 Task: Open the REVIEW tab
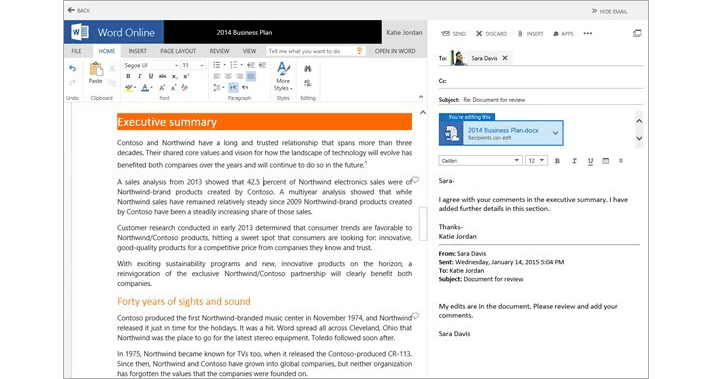click(x=219, y=51)
